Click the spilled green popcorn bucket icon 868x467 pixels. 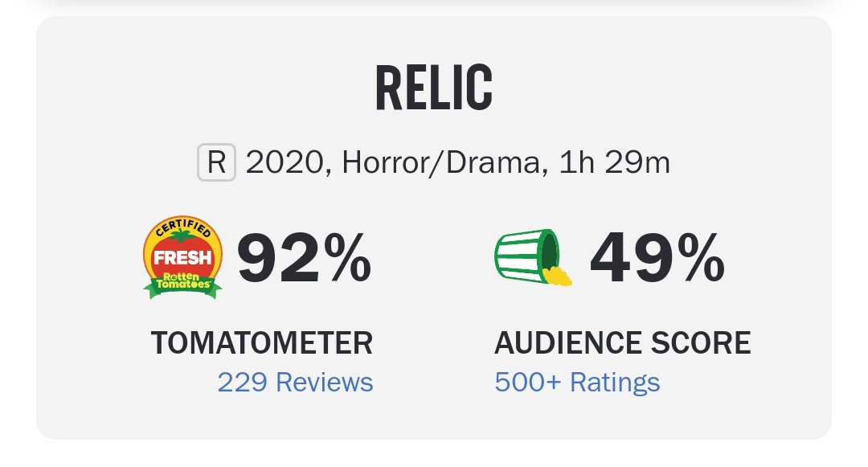click(533, 257)
